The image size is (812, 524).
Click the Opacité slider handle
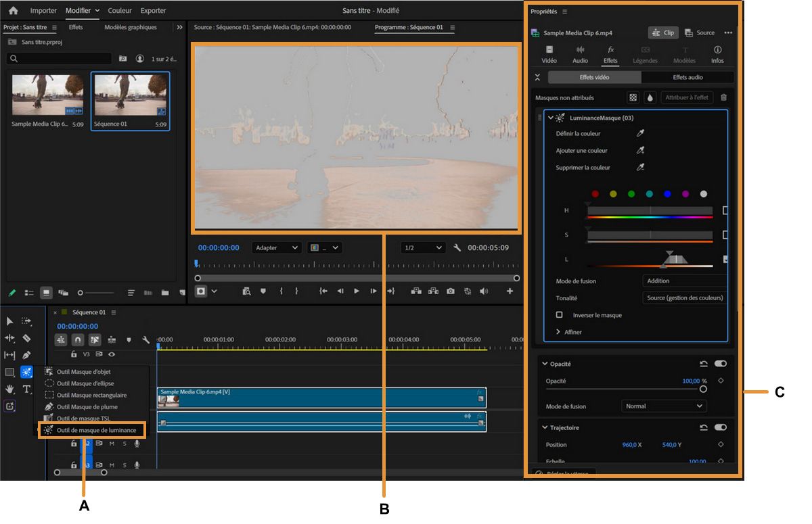pos(703,389)
